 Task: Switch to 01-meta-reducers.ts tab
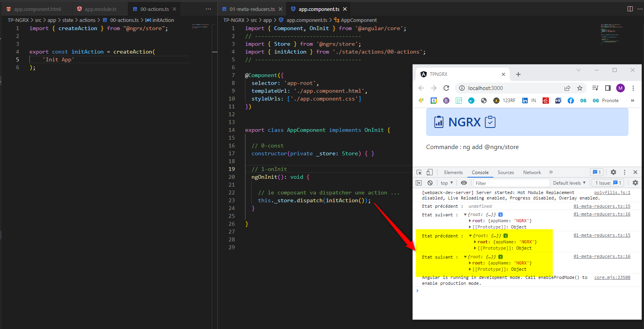coord(252,9)
